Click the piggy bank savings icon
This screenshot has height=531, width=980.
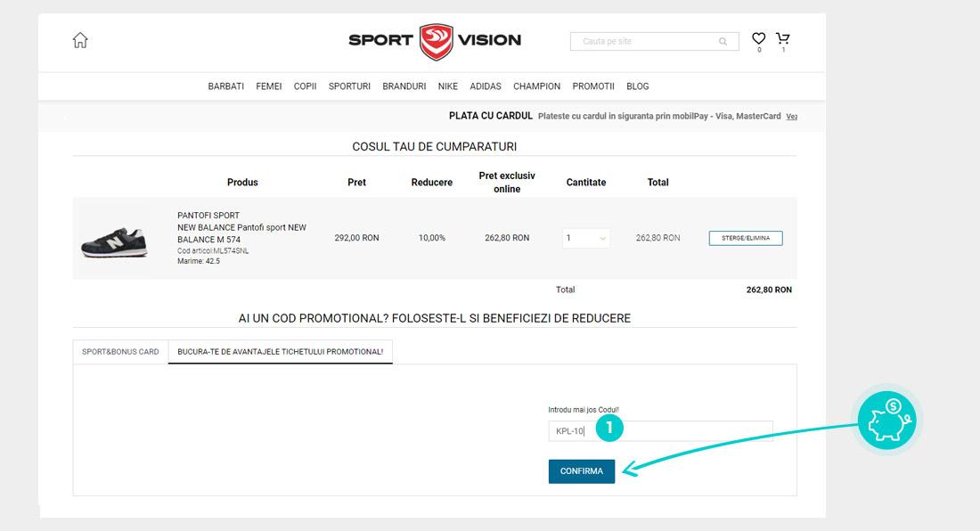tap(886, 420)
